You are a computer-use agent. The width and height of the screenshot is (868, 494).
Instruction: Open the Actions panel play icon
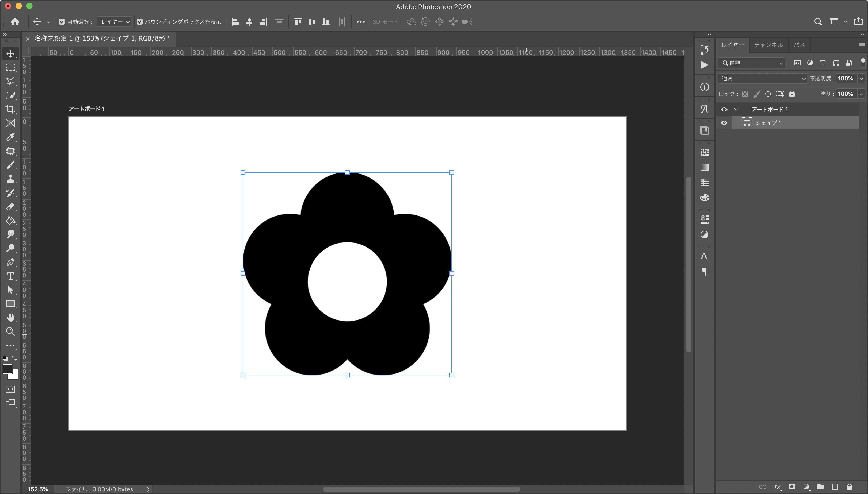coord(704,65)
